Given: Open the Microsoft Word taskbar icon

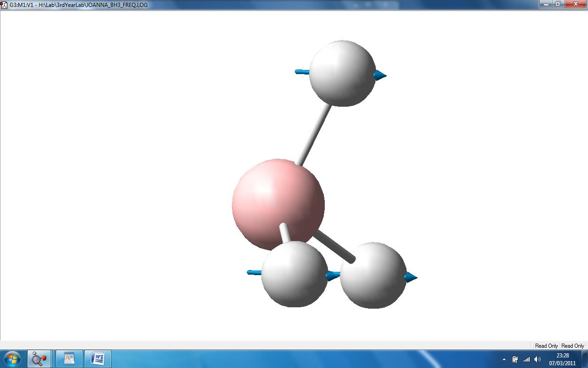Looking at the screenshot, I should (97, 358).
